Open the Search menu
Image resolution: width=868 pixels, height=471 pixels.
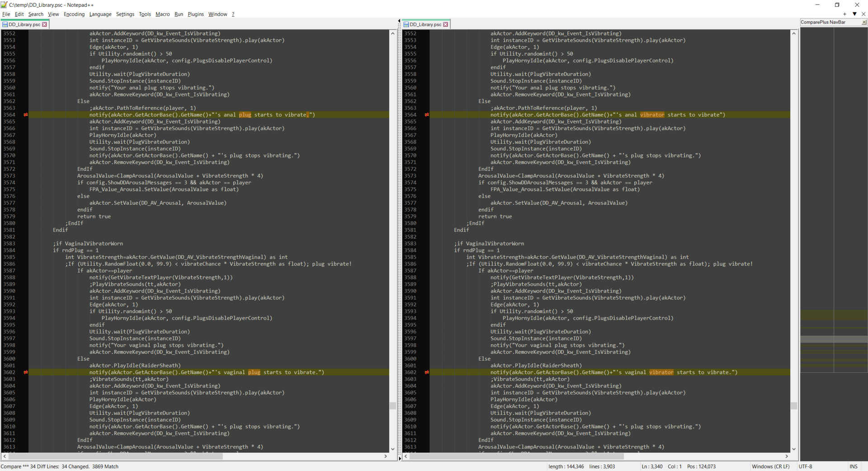(36, 14)
